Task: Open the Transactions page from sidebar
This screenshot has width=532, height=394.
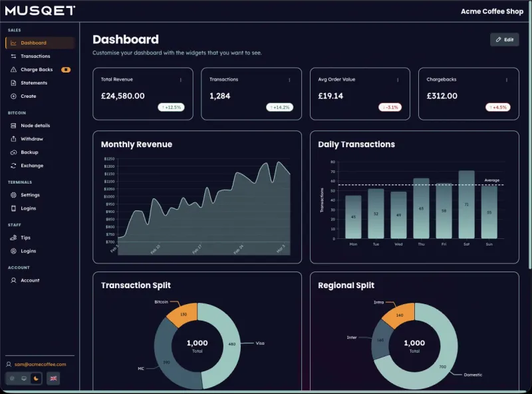Action: pyautogui.click(x=35, y=56)
